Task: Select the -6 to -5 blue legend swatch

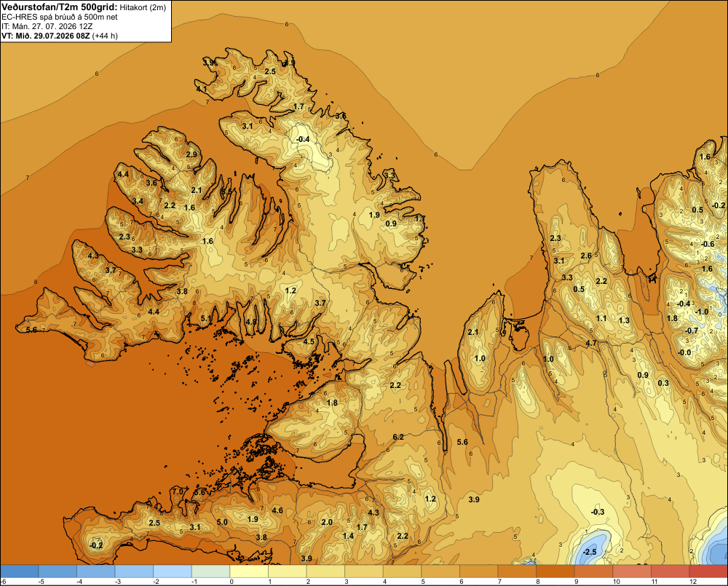Action: pos(20,571)
